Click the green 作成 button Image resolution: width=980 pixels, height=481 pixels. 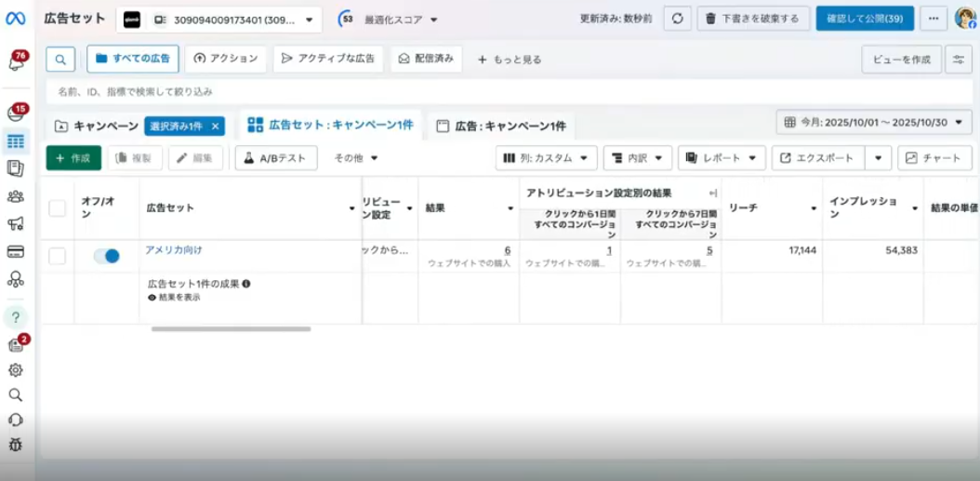[73, 158]
